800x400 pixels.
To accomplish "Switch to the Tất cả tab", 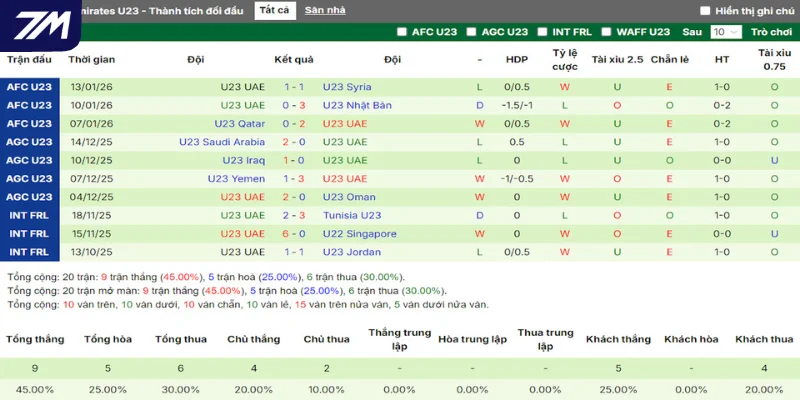I will pyautogui.click(x=273, y=11).
